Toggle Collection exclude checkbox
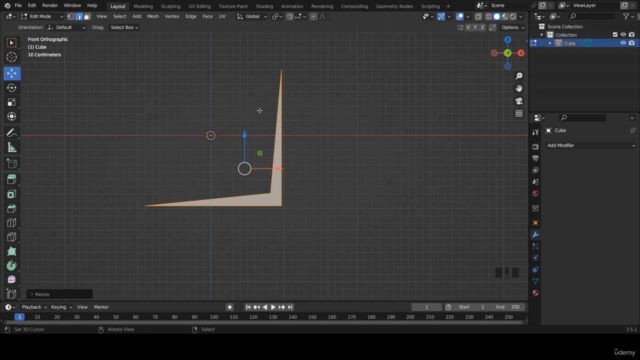640x360 pixels. point(615,35)
